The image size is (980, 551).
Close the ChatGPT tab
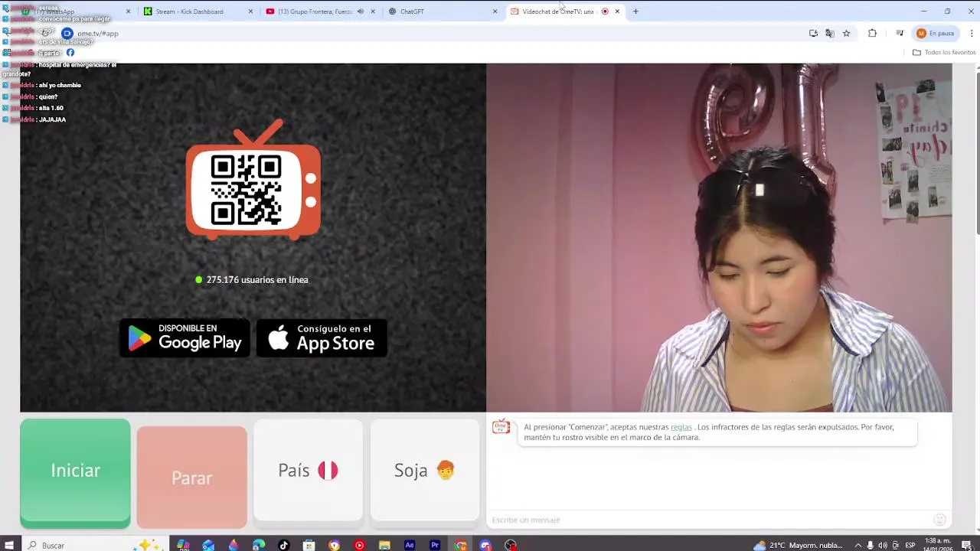(x=495, y=11)
